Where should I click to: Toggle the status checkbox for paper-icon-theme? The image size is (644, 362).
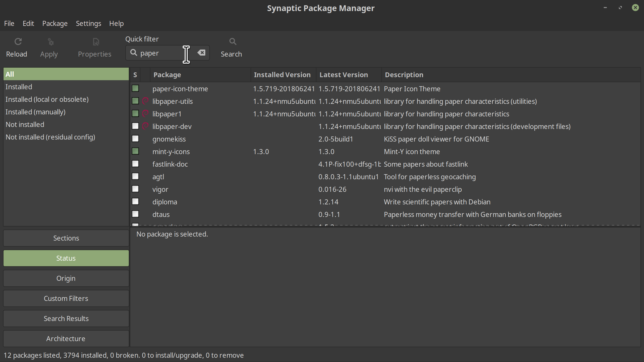135,88
